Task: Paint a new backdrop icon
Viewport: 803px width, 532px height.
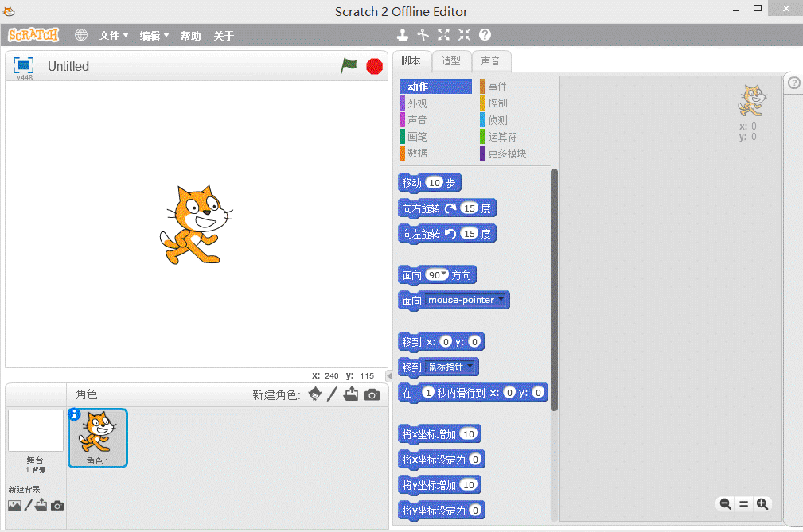Action: (28, 505)
